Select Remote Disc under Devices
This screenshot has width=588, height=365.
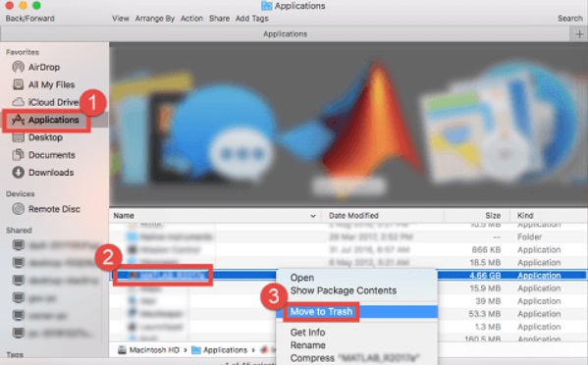tap(46, 209)
